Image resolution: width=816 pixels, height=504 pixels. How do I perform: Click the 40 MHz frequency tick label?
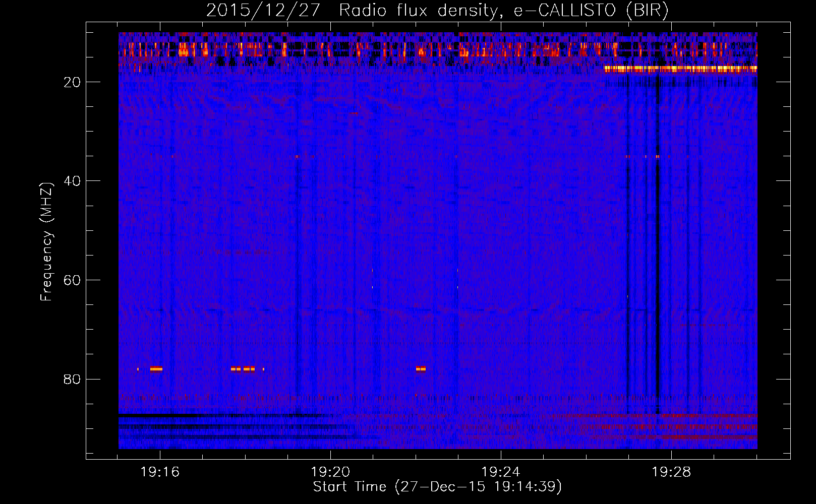(x=73, y=181)
